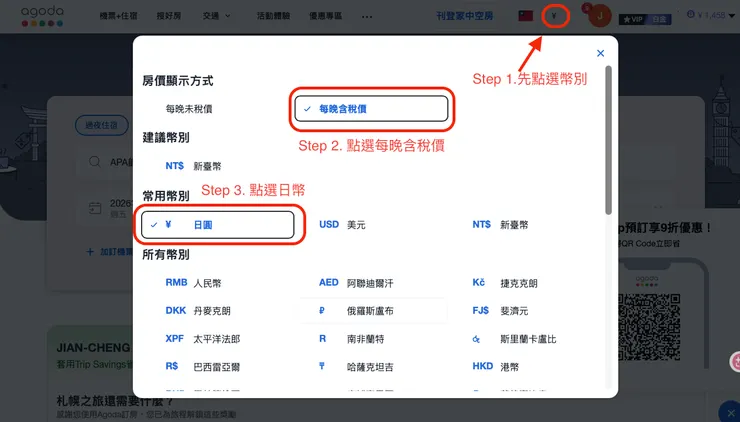Choose suggested currency NT$ 新臺幣
Viewport: 740px width, 422px height.
(x=193, y=166)
